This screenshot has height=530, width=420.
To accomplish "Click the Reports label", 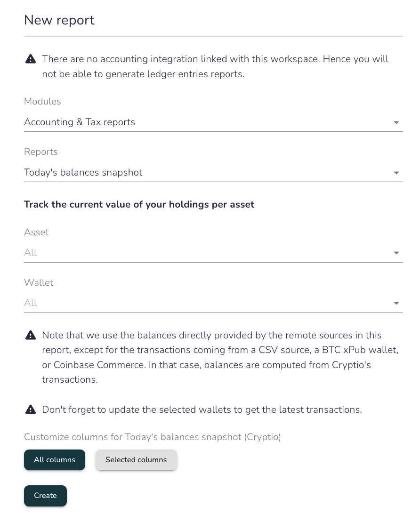I will 41,152.
